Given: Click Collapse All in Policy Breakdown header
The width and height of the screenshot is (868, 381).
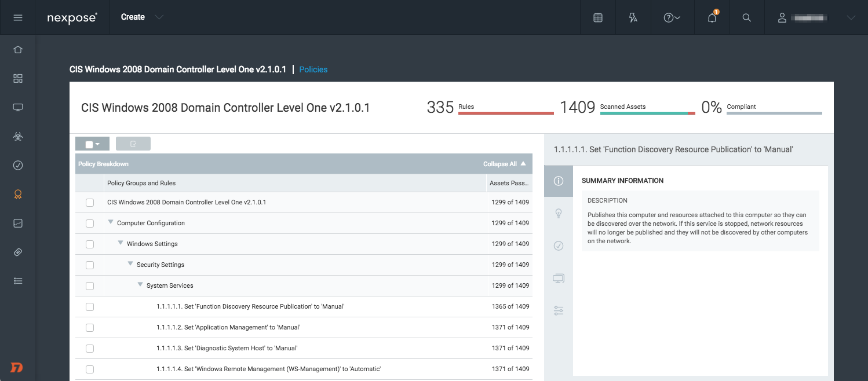Looking at the screenshot, I should [x=504, y=164].
